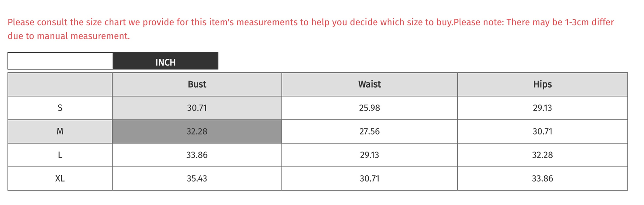Click the S waist value 25.98

point(369,108)
